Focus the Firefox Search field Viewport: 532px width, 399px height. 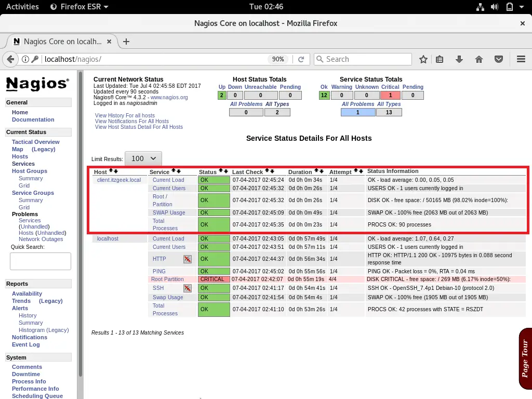pos(363,59)
